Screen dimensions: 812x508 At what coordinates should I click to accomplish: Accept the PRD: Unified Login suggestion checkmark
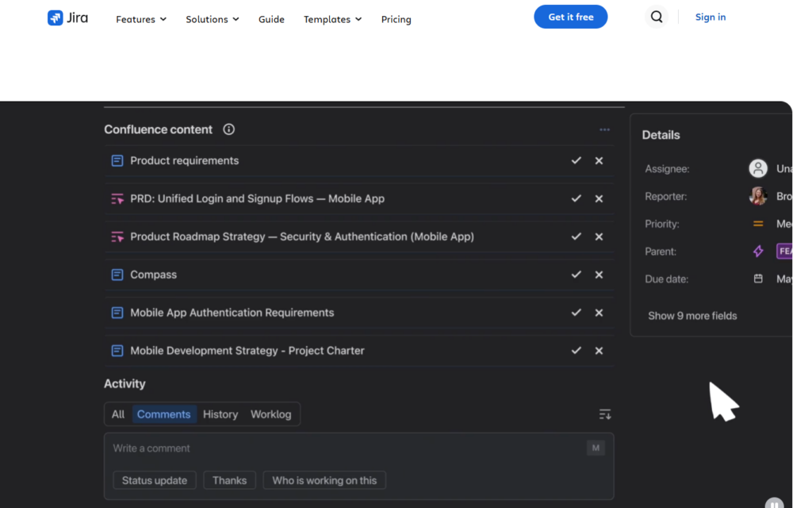point(576,198)
